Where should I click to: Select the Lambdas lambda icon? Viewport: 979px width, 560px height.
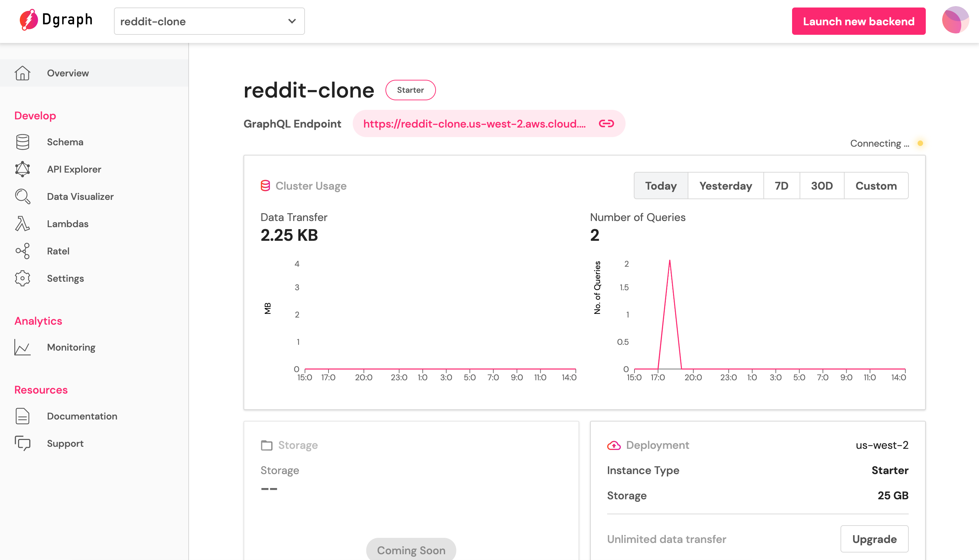tap(22, 224)
